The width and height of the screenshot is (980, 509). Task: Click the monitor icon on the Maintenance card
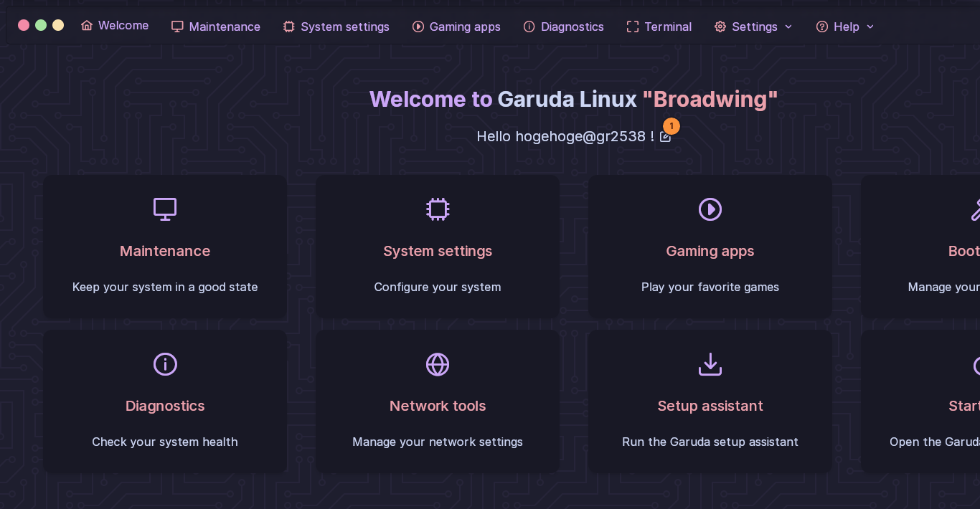[165, 209]
